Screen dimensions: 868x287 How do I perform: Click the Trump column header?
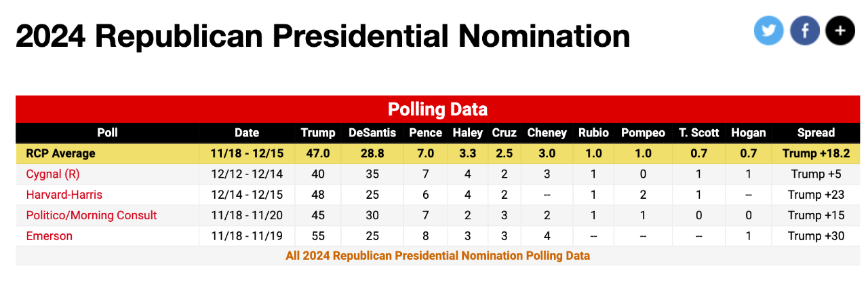[318, 133]
